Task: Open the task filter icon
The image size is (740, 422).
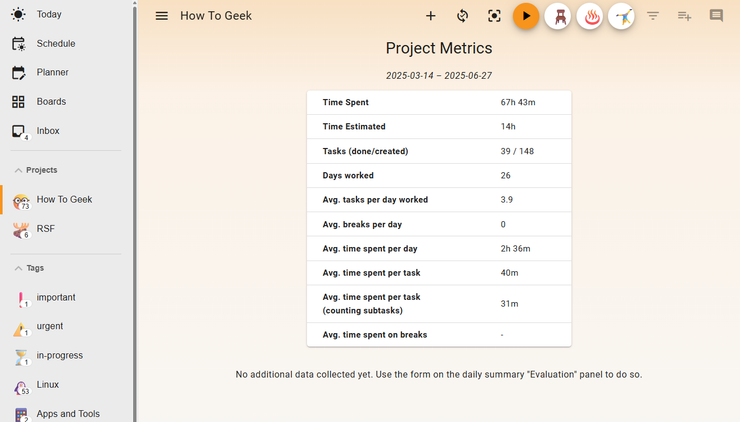Action: 653,16
